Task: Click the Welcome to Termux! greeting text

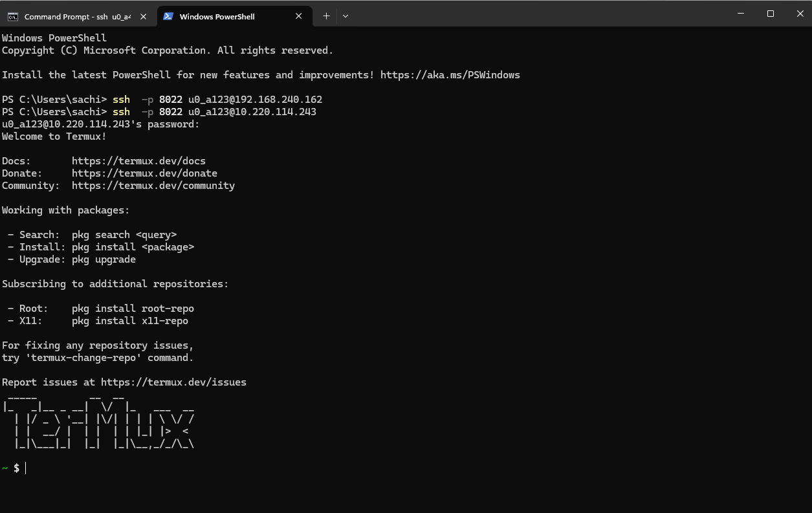Action: [54, 136]
